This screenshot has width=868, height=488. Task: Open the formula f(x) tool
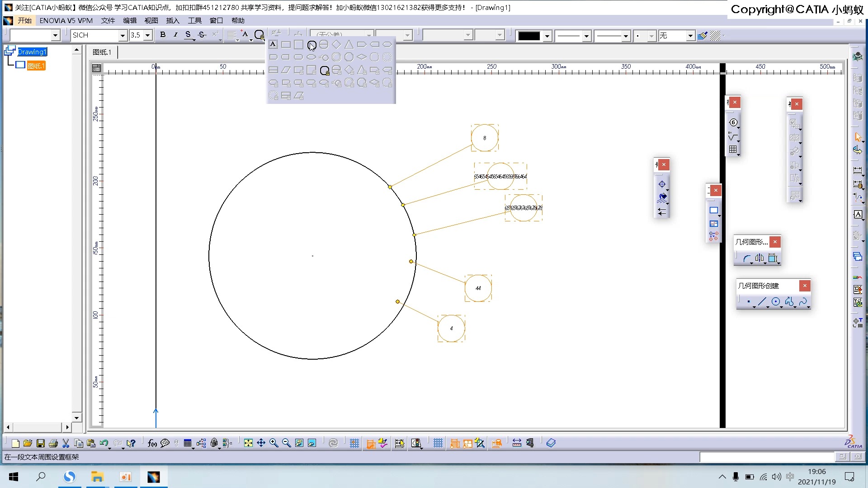152,443
